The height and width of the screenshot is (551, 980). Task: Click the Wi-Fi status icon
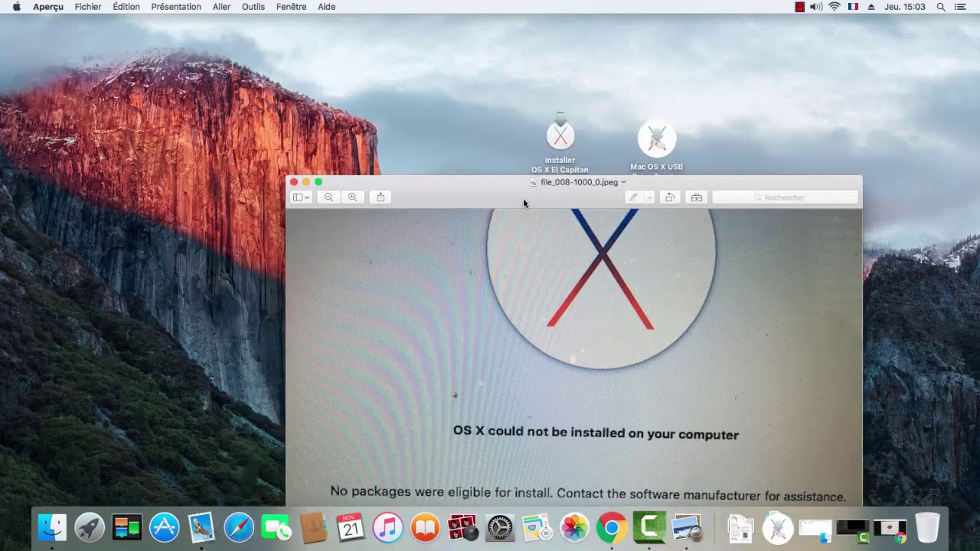click(835, 7)
